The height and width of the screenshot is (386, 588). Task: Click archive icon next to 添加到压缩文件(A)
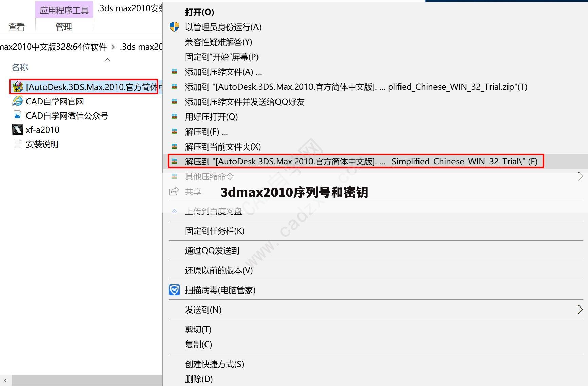coord(174,72)
